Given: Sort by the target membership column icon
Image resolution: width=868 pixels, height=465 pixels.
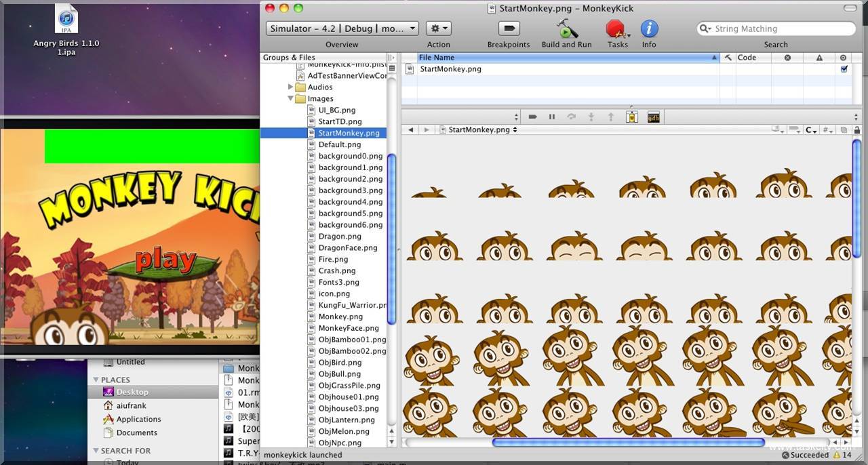Looking at the screenshot, I should (x=844, y=58).
